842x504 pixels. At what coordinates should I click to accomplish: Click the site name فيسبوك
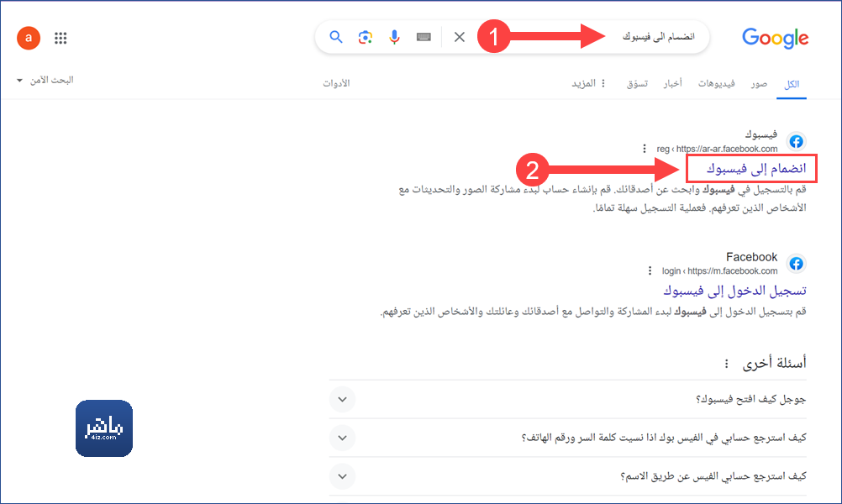pos(761,134)
